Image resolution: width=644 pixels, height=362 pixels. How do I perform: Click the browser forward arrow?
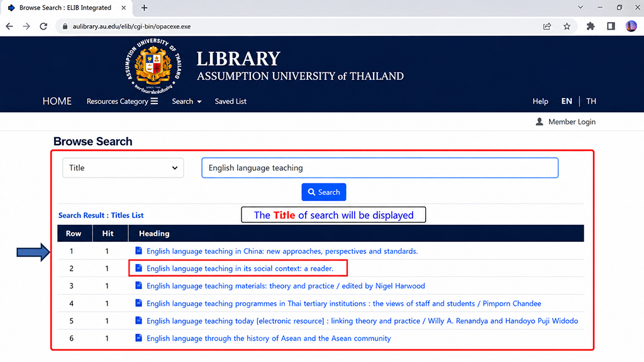(x=26, y=26)
